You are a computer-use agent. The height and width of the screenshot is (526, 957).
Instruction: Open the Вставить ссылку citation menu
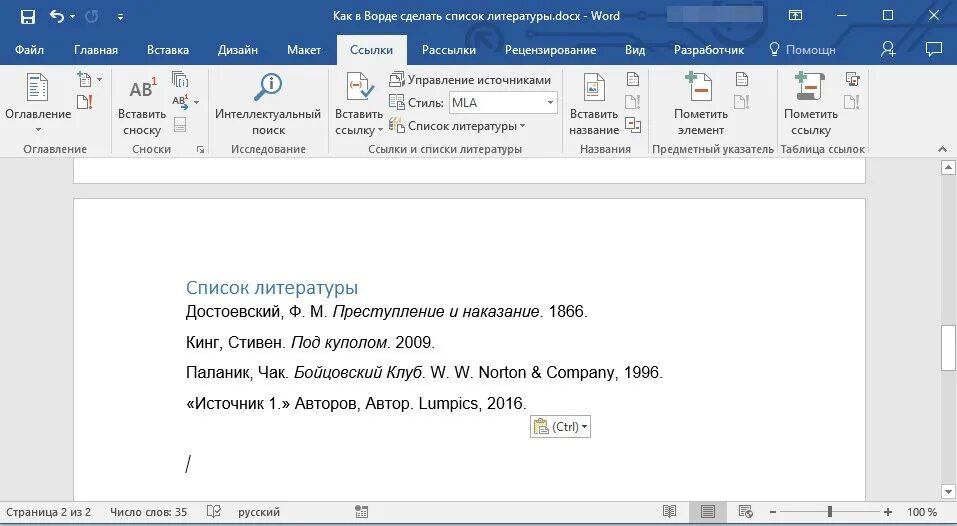coord(359,104)
